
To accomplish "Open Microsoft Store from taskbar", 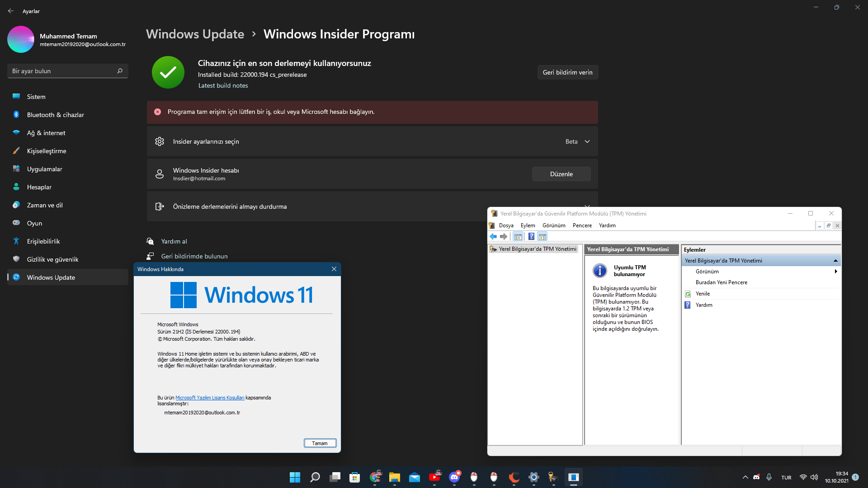I will (355, 477).
